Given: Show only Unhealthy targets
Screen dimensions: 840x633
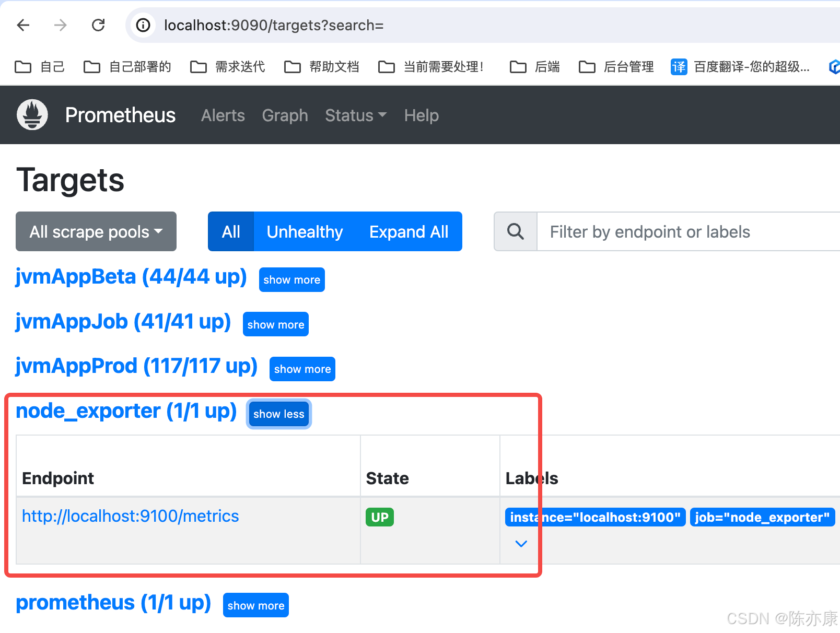Looking at the screenshot, I should tap(305, 231).
